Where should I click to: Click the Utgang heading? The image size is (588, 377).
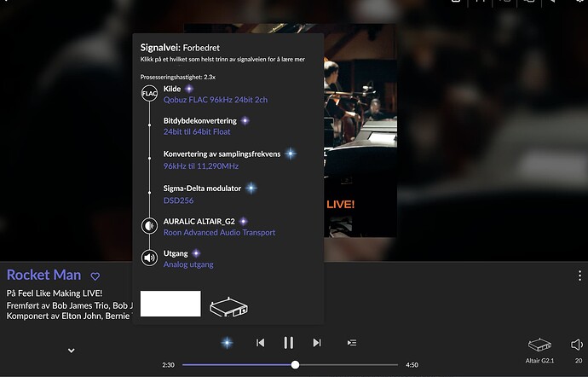tap(176, 253)
